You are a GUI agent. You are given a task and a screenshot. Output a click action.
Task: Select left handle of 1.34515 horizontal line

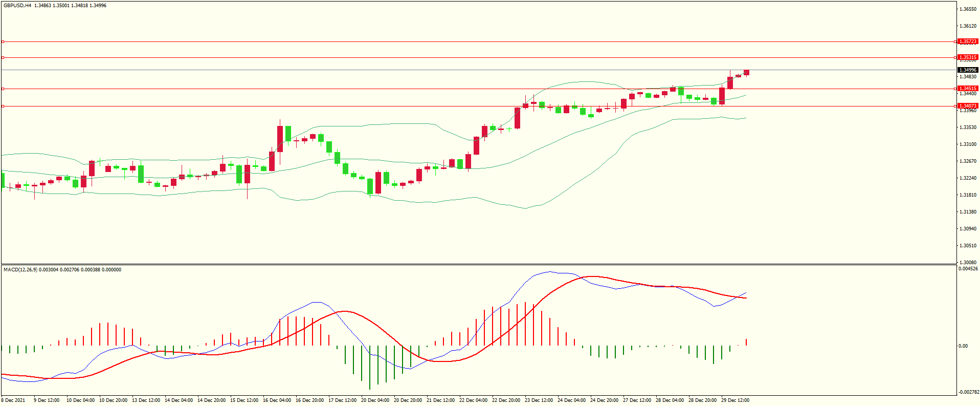3,89
